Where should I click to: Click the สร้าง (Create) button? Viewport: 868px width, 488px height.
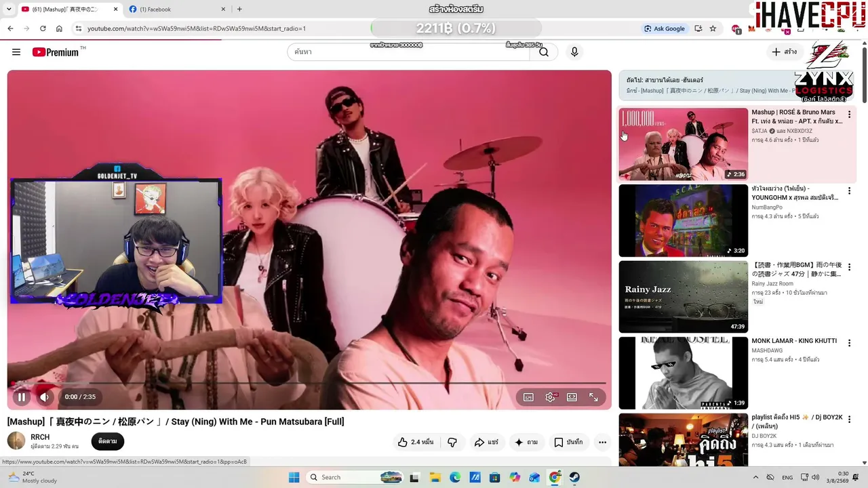pos(785,52)
